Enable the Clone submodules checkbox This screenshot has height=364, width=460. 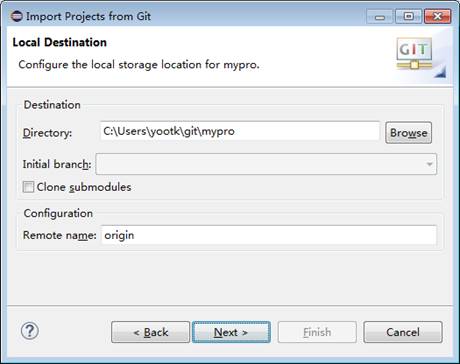[x=28, y=187]
